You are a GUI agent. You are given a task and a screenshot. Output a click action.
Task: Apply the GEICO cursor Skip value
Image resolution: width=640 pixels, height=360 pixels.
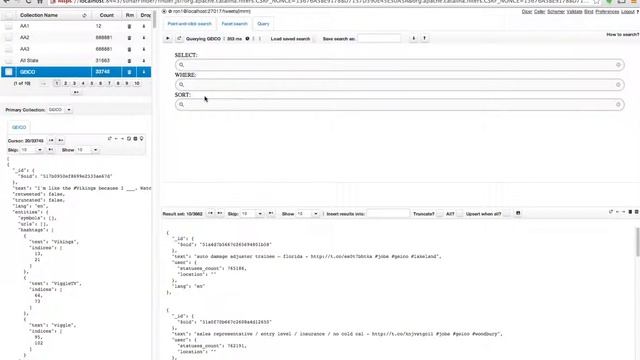pos(51,150)
